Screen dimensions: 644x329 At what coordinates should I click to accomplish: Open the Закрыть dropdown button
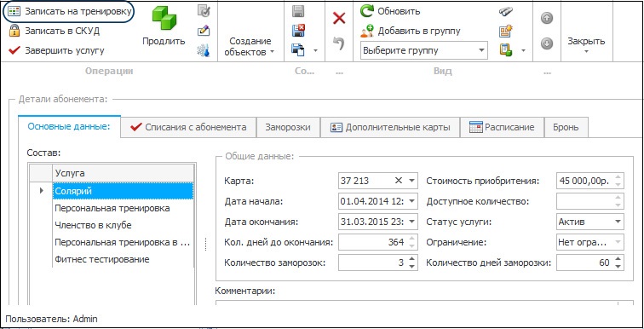click(586, 44)
